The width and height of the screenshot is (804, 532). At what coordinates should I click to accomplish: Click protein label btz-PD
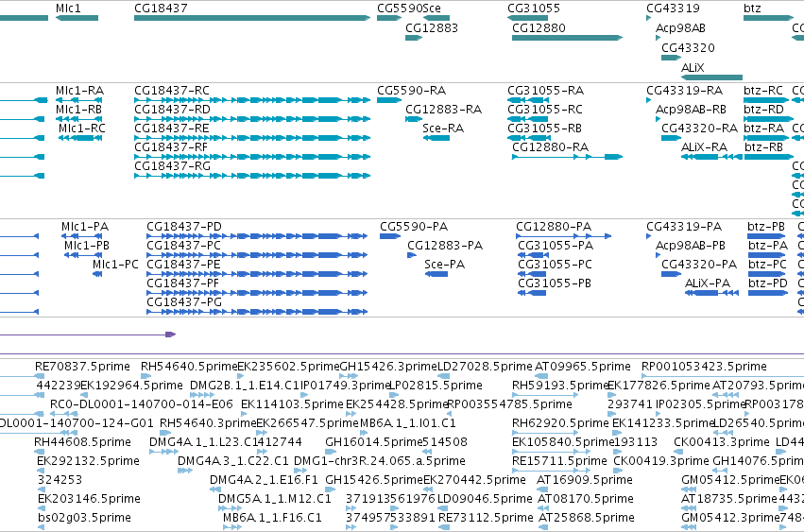pyautogui.click(x=767, y=283)
